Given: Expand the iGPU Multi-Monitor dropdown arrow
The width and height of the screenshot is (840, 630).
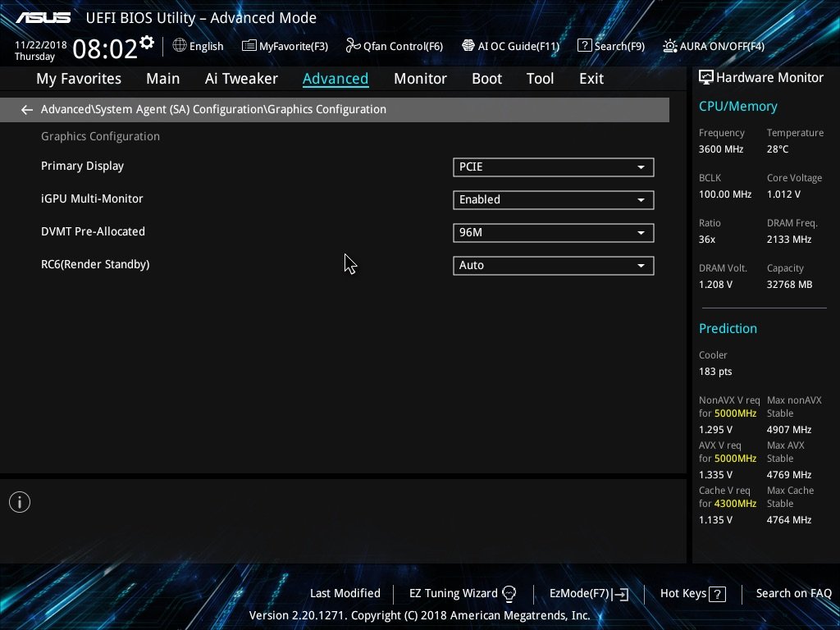Looking at the screenshot, I should (x=641, y=200).
